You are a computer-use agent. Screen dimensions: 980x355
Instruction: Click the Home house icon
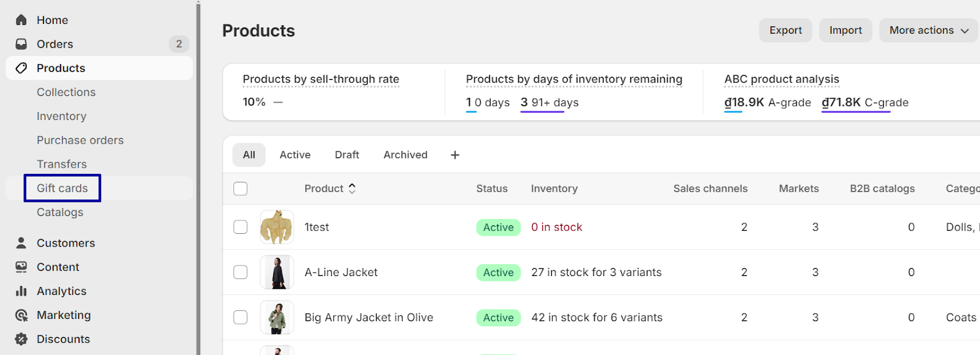(x=21, y=20)
